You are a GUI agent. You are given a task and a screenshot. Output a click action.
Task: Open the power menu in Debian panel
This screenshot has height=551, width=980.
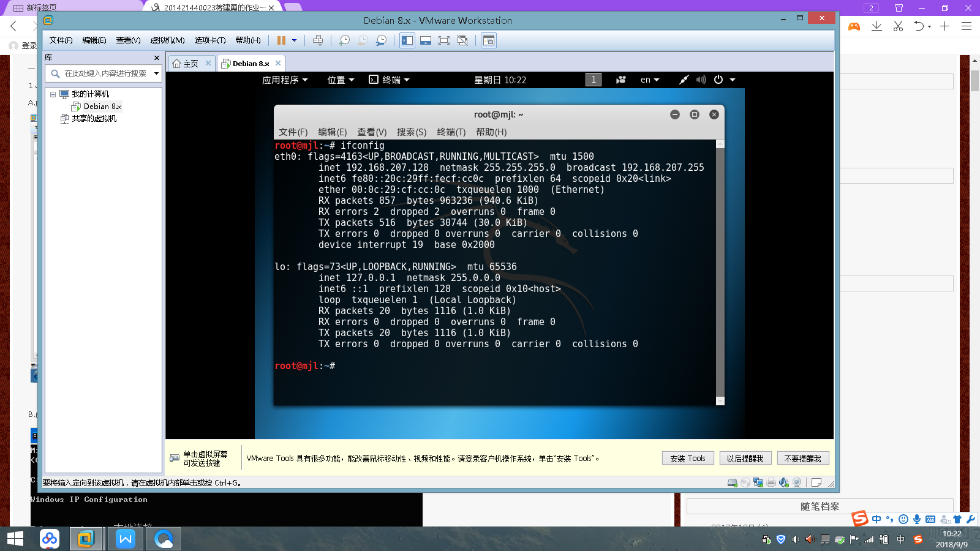tap(724, 80)
